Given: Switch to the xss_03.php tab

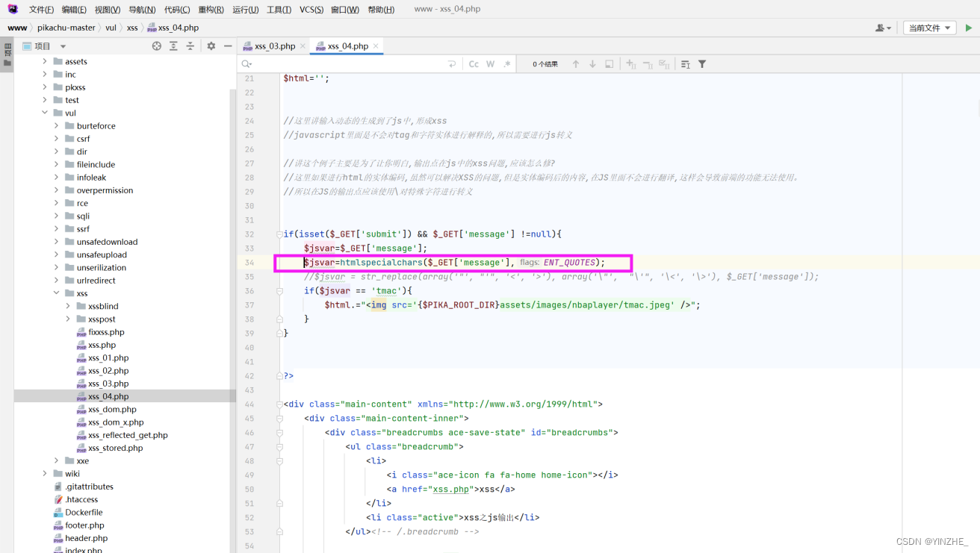Looking at the screenshot, I should [274, 46].
